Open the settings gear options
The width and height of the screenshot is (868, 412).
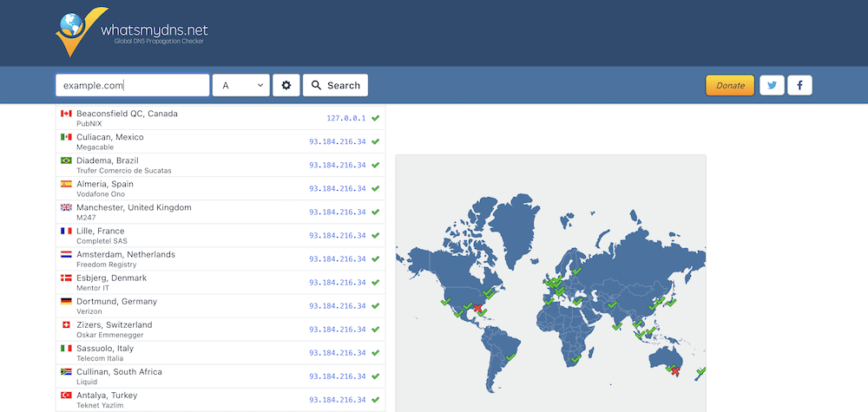point(286,85)
